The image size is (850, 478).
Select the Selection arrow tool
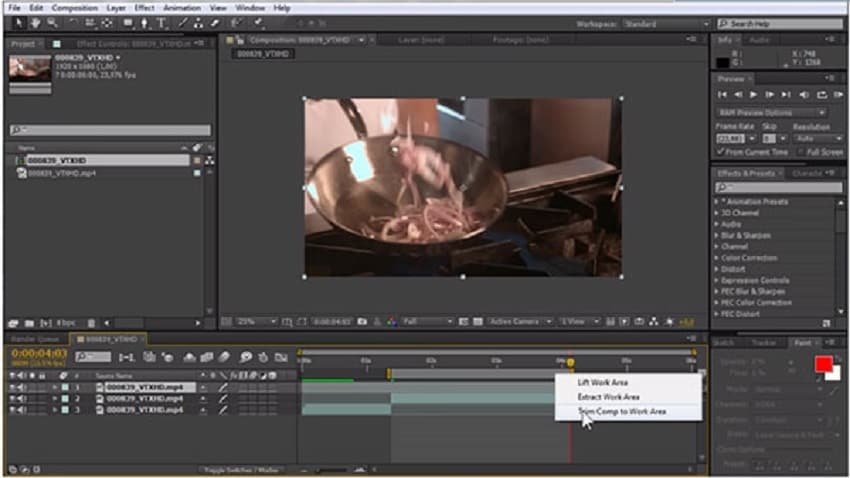[18, 23]
